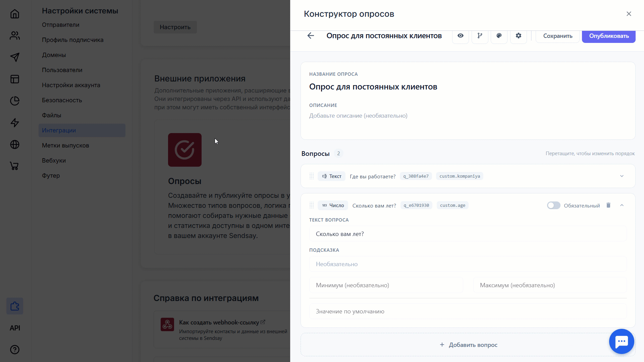Viewport: 644px width, 362px height.
Task: Preview the survey with the eye icon
Action: 461,36
